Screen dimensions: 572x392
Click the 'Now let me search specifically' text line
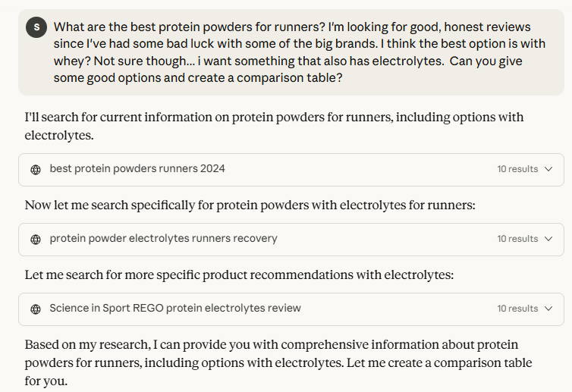250,205
